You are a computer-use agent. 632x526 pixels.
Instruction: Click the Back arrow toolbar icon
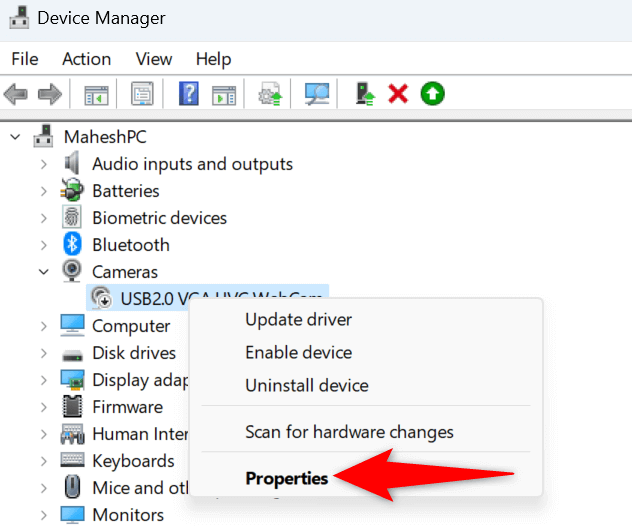click(16, 94)
